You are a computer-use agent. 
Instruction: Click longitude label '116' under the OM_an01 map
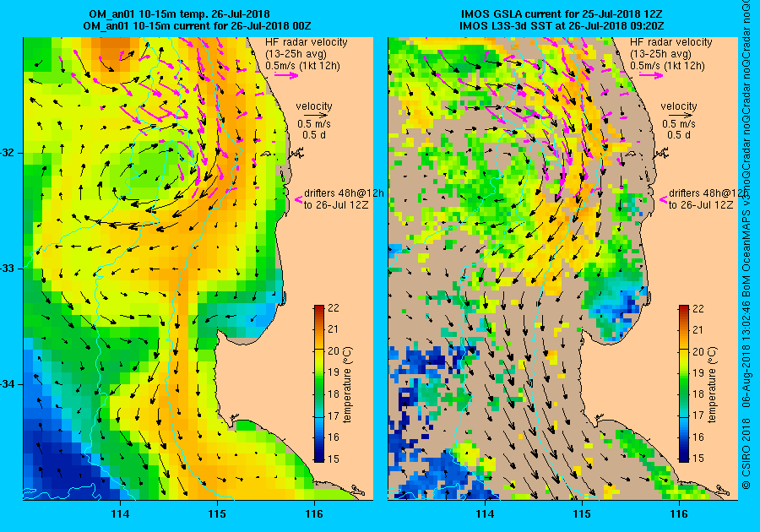click(x=314, y=514)
